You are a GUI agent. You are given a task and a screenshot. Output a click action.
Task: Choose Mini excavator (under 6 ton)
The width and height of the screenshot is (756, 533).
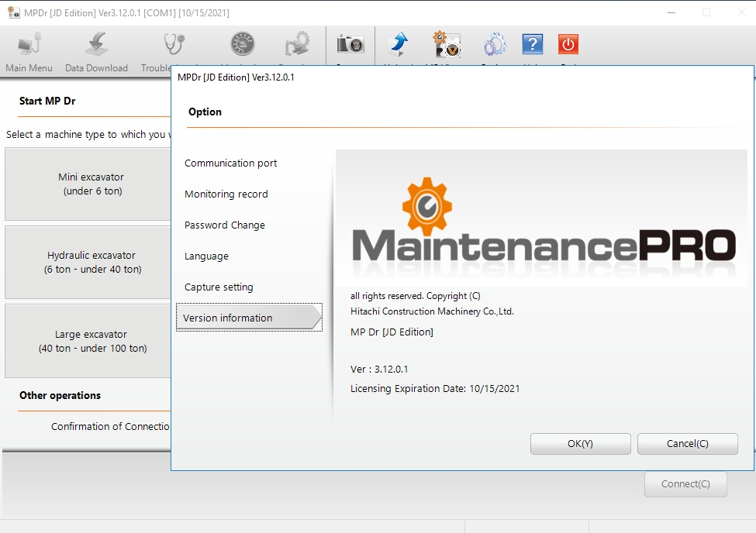[88, 184]
